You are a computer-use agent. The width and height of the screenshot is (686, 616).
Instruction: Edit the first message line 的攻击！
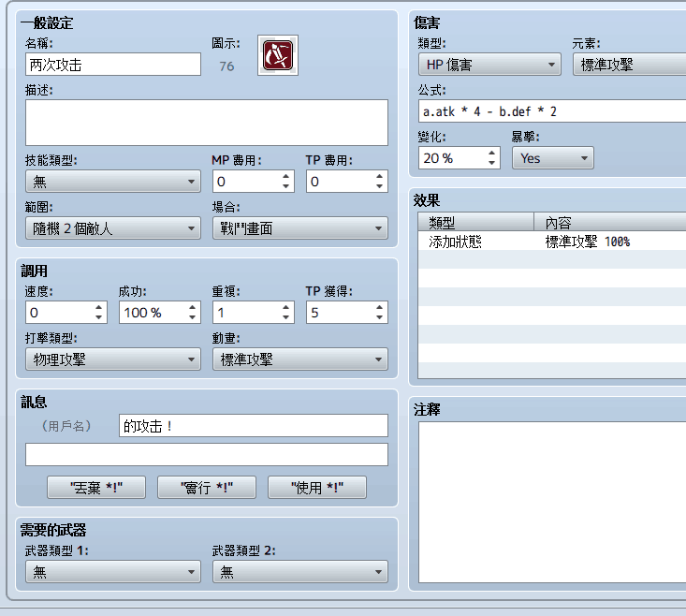pos(254,426)
